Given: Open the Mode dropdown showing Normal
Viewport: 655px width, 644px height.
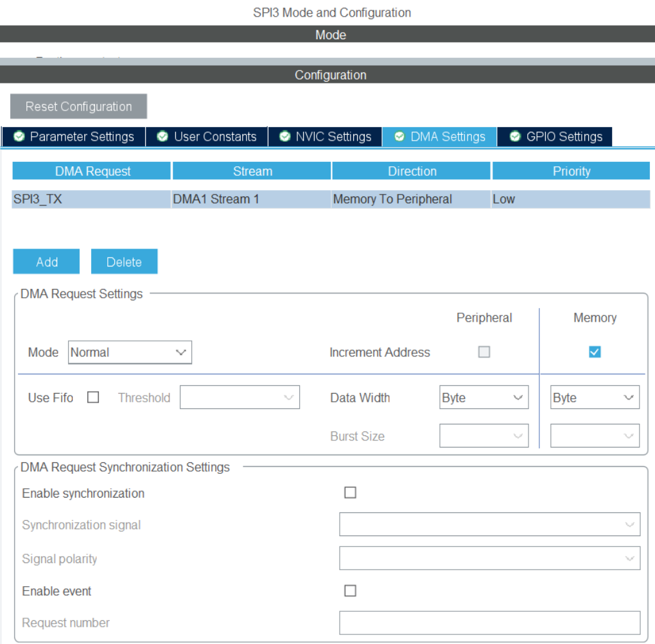Looking at the screenshot, I should 130,352.
